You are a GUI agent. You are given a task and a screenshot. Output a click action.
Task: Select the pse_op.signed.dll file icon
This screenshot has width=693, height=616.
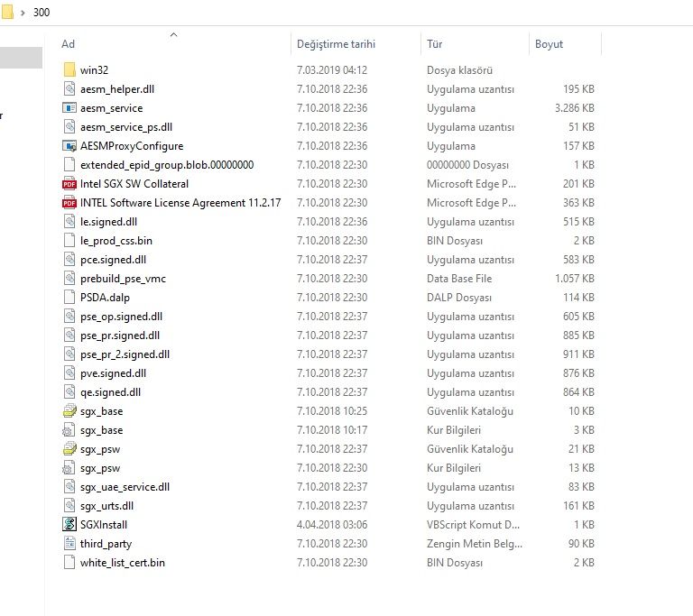[x=69, y=317]
